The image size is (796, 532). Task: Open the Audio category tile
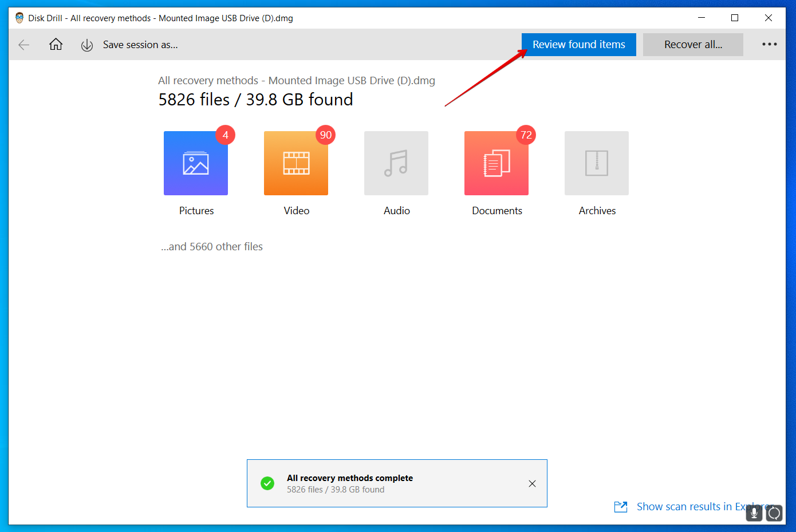point(396,163)
